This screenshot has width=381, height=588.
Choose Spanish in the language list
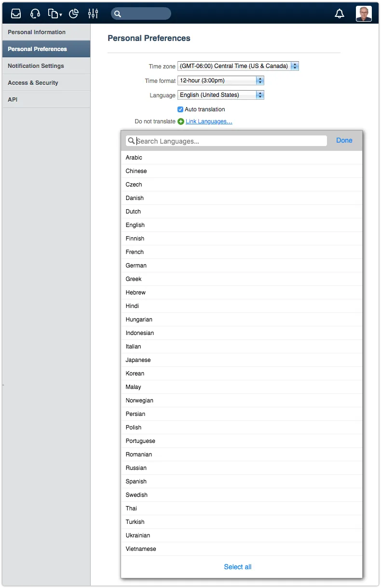(242, 481)
